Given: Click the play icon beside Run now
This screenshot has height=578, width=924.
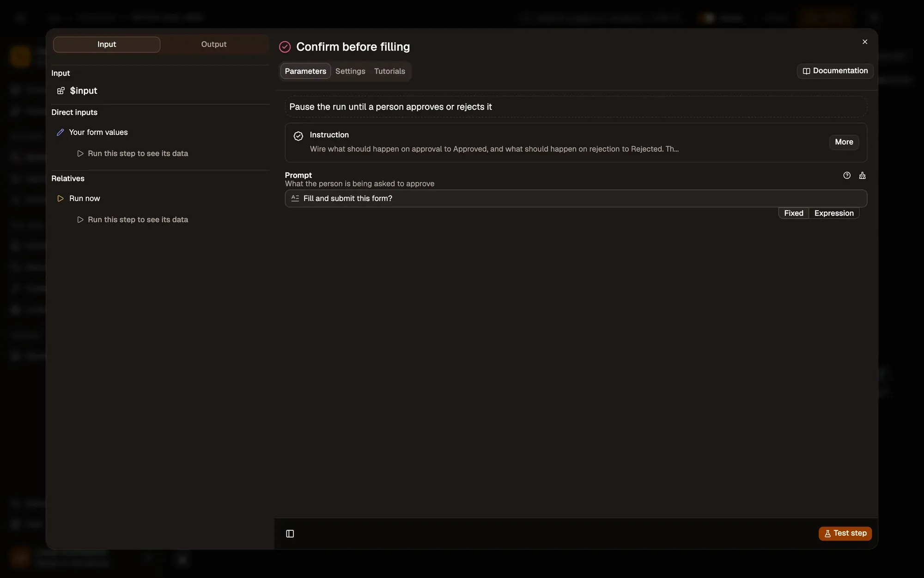Looking at the screenshot, I should (60, 198).
